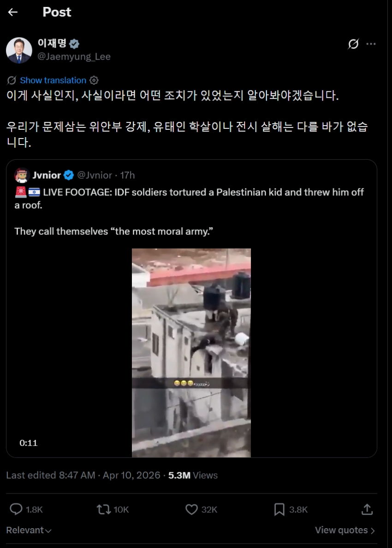Image resolution: width=392 pixels, height=548 pixels.
Task: Open translation settings gear icon
Action: tap(94, 80)
